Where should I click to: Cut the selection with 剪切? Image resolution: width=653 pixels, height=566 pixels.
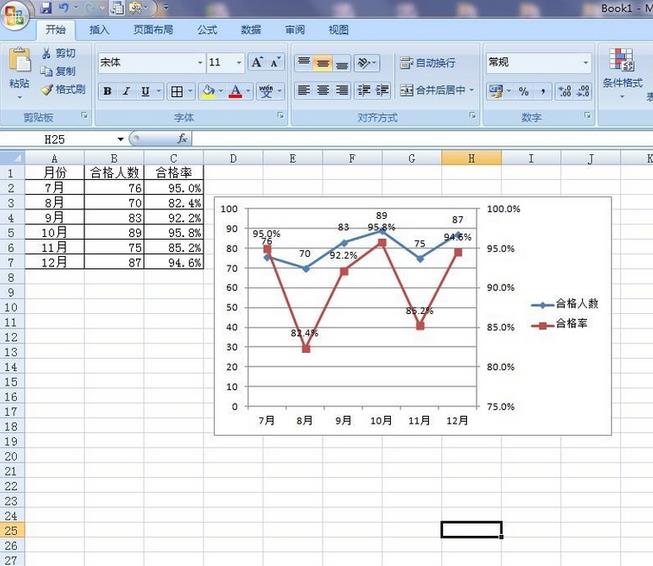click(x=59, y=53)
